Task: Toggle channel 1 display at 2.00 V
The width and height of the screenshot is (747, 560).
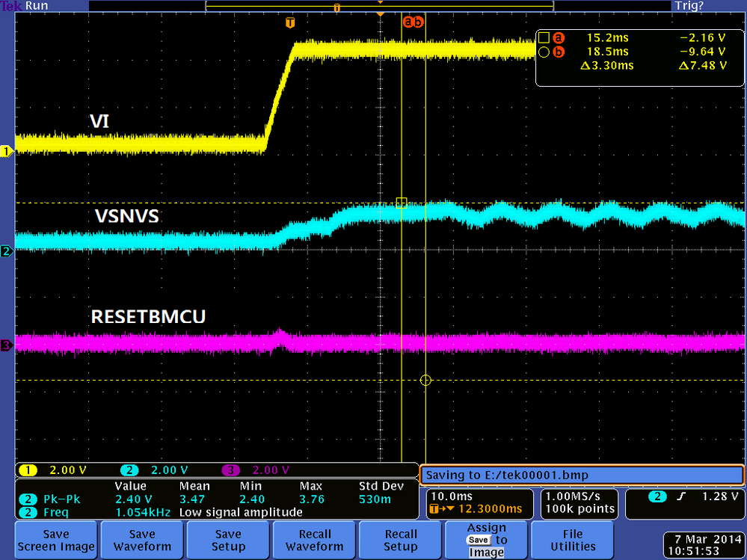Action: point(28,470)
